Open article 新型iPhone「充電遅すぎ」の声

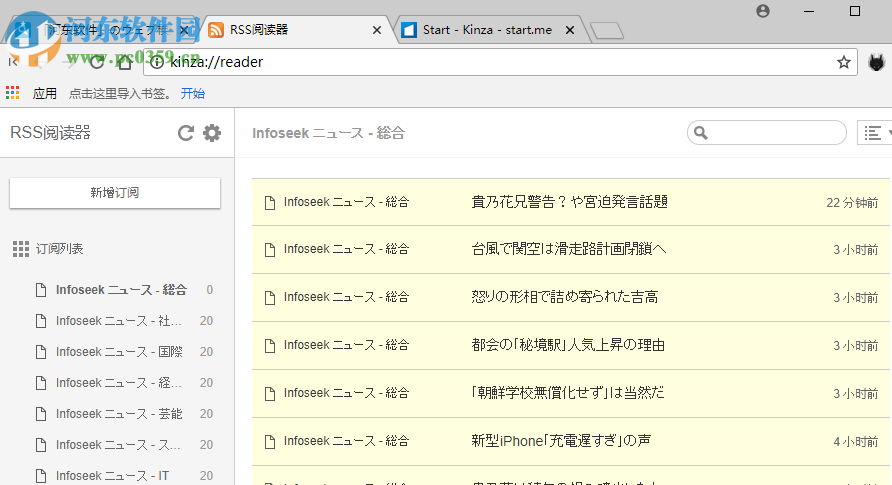(x=561, y=441)
